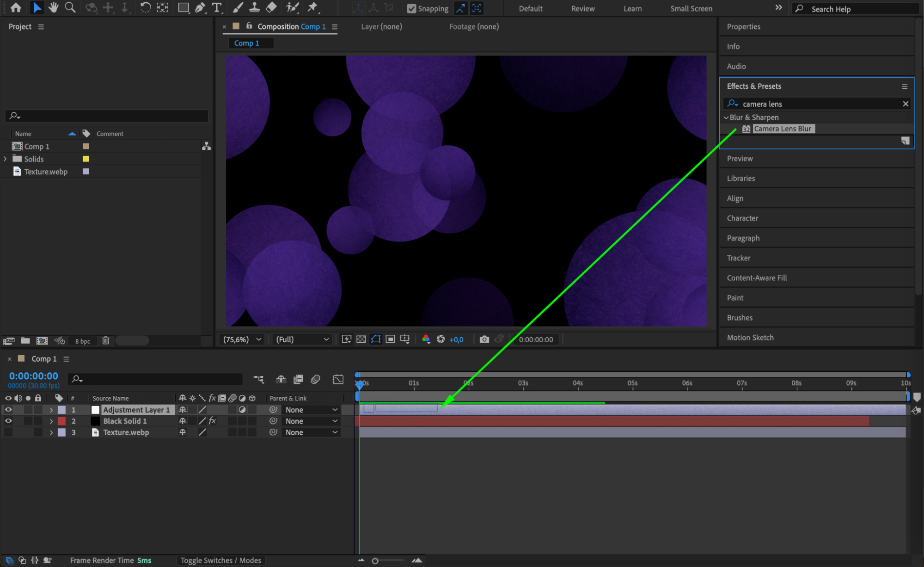Switch to the Review workspace

[x=582, y=8]
